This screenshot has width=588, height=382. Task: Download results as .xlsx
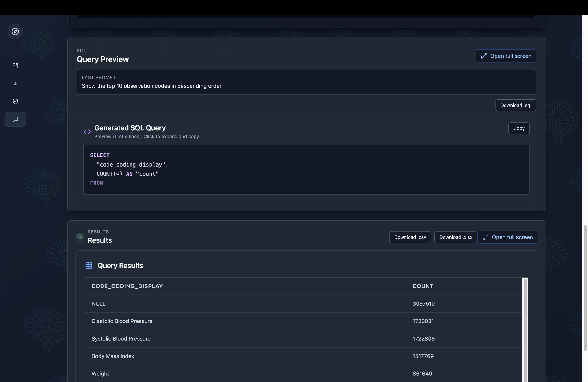click(x=456, y=237)
